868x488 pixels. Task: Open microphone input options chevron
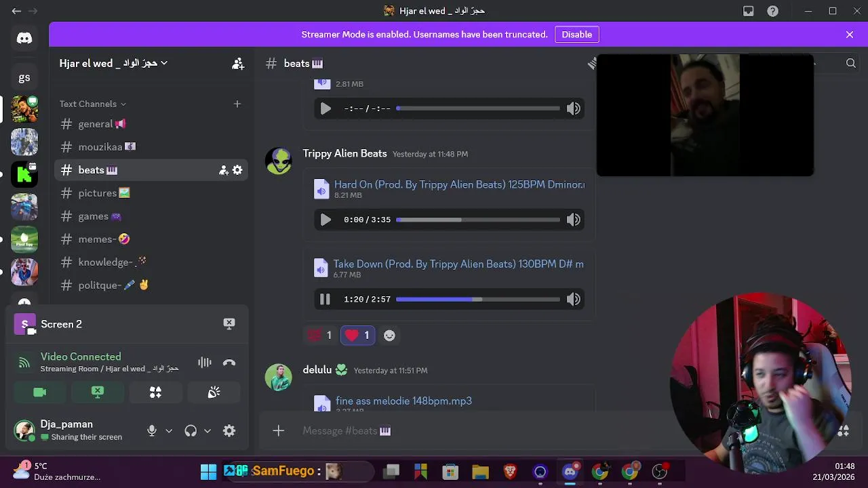tap(169, 430)
